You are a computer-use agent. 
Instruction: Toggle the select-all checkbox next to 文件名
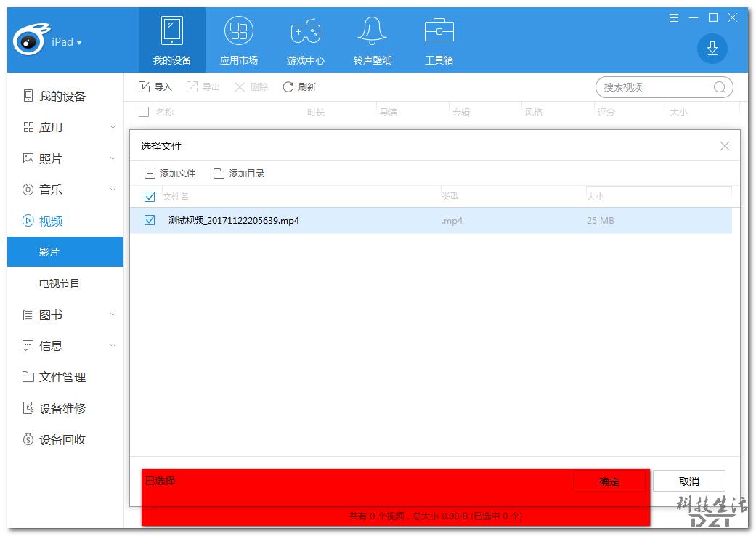click(x=150, y=196)
